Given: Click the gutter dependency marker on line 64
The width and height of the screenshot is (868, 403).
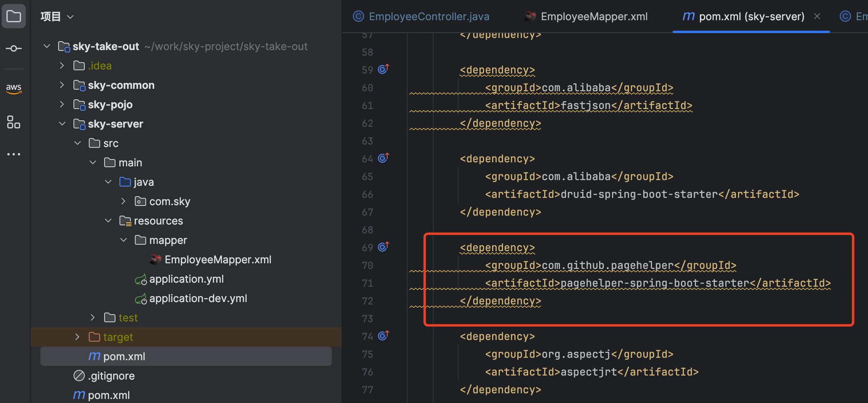Looking at the screenshot, I should pyautogui.click(x=384, y=158).
